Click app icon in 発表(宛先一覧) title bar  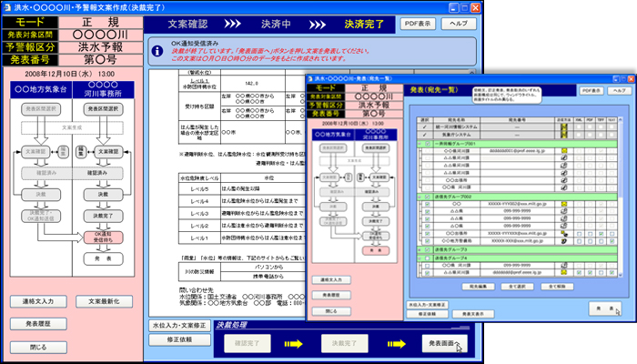point(310,78)
